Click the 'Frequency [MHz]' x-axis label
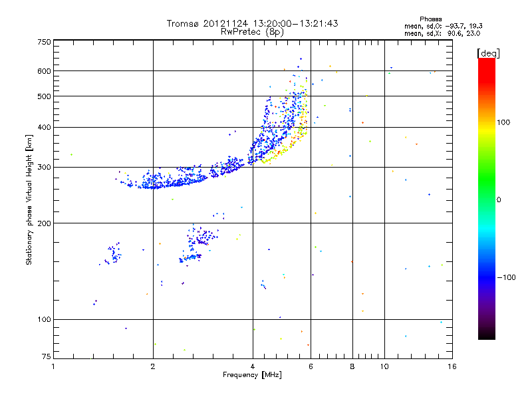532x399 pixels. 252,375
